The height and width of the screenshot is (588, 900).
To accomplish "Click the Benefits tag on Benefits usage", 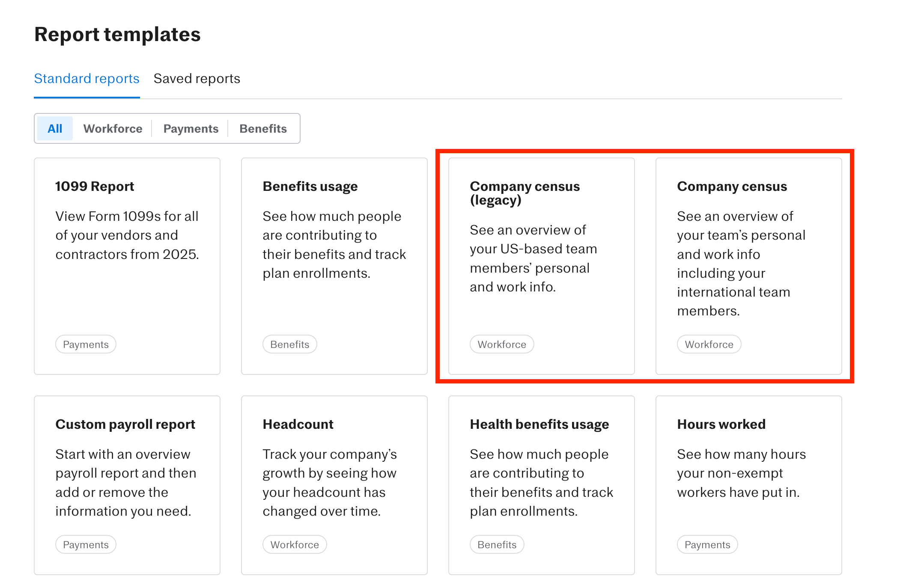I will 289,344.
